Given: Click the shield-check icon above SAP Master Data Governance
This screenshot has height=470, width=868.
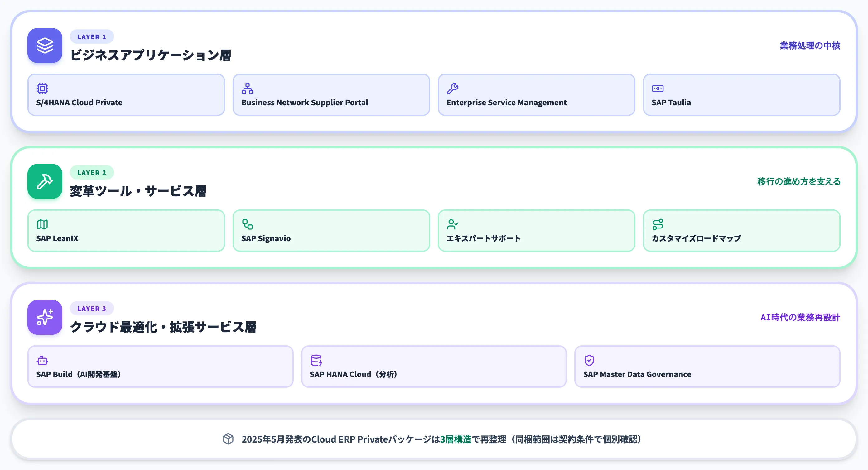Looking at the screenshot, I should click(x=589, y=360).
